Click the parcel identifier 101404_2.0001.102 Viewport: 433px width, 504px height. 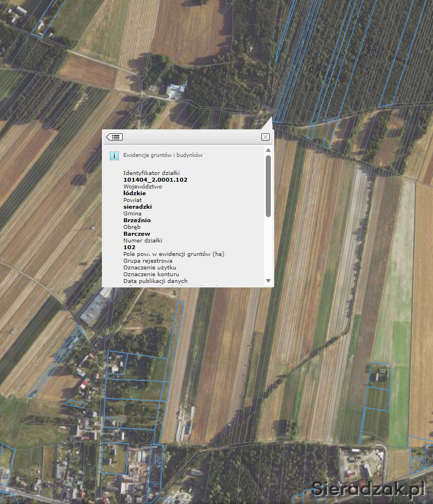pyautogui.click(x=155, y=179)
